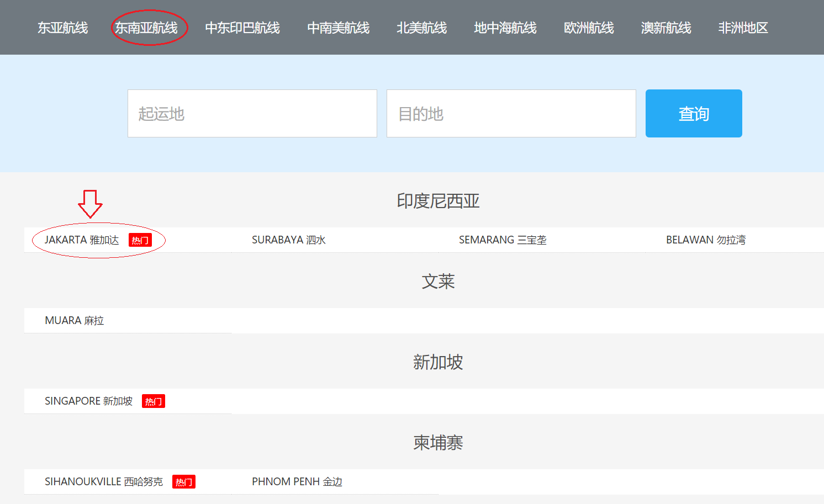This screenshot has height=504, width=824.
Task: Select SINGAPORE 新加坡 port
Action: tap(88, 401)
